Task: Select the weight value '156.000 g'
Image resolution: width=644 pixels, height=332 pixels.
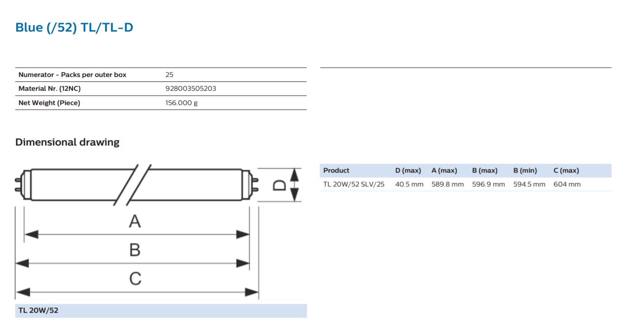Action: 182,103
